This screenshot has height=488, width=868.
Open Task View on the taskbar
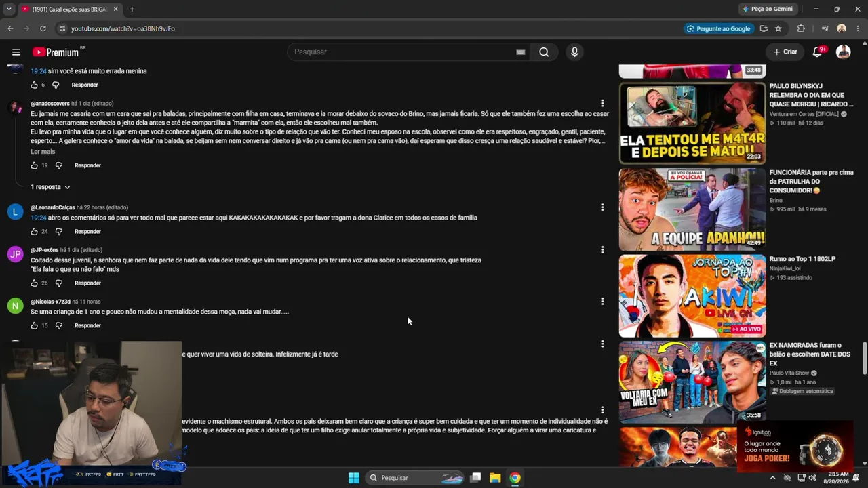coord(475,478)
